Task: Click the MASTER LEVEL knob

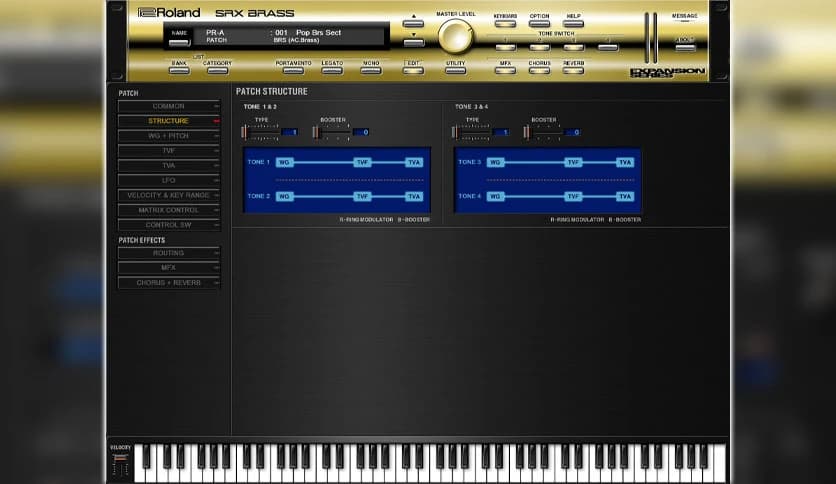Action: (455, 36)
